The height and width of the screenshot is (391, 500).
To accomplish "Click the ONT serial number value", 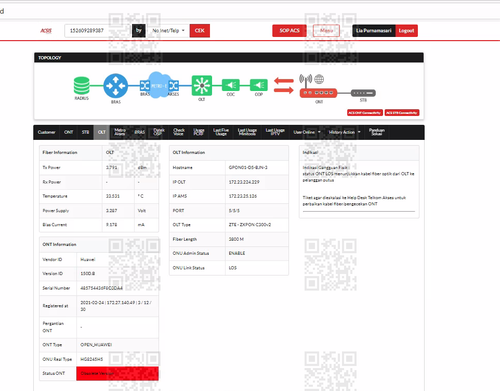I will 101,288.
